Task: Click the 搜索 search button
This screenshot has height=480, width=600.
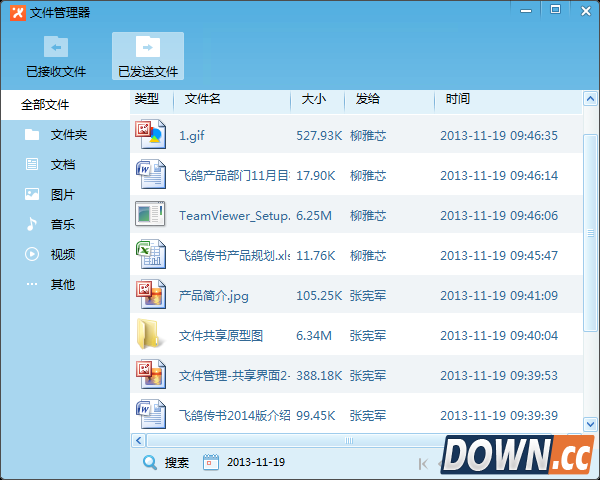Action: pyautogui.click(x=166, y=462)
